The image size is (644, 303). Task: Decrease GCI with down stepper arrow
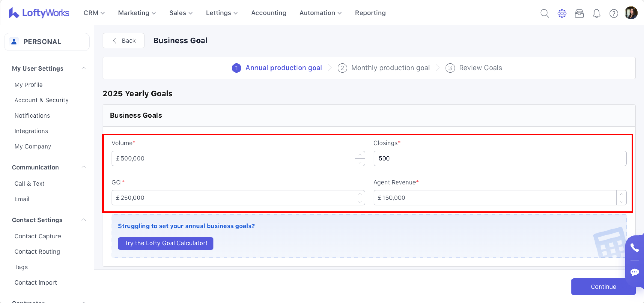tap(359, 202)
